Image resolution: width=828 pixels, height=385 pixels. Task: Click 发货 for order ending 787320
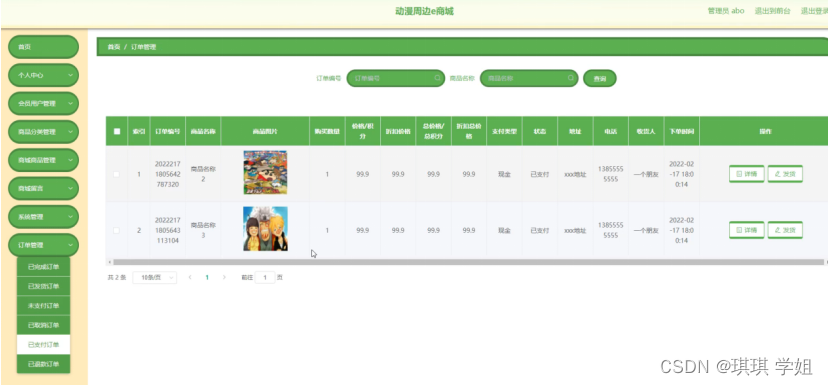coord(785,174)
